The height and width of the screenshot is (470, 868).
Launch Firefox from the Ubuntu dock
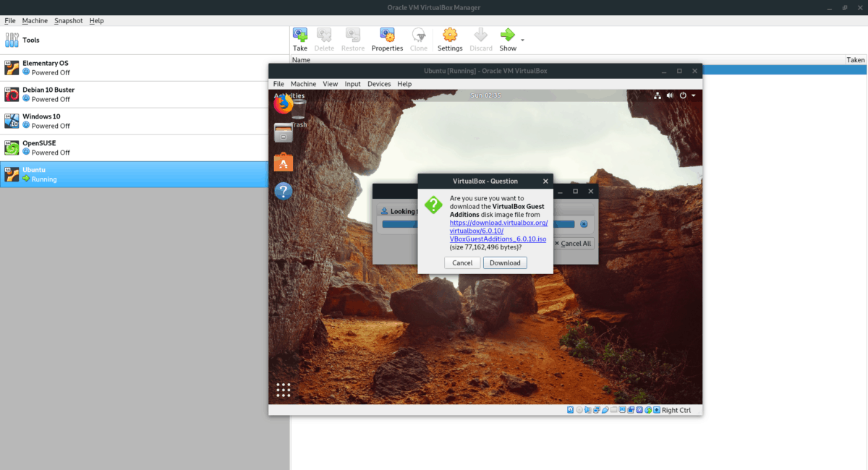tap(283, 105)
